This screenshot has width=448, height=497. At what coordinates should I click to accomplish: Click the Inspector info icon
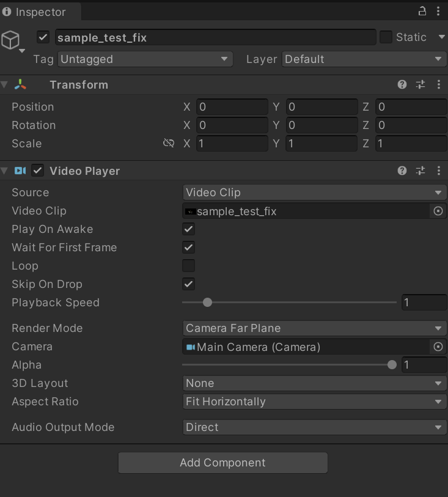pyautogui.click(x=6, y=12)
